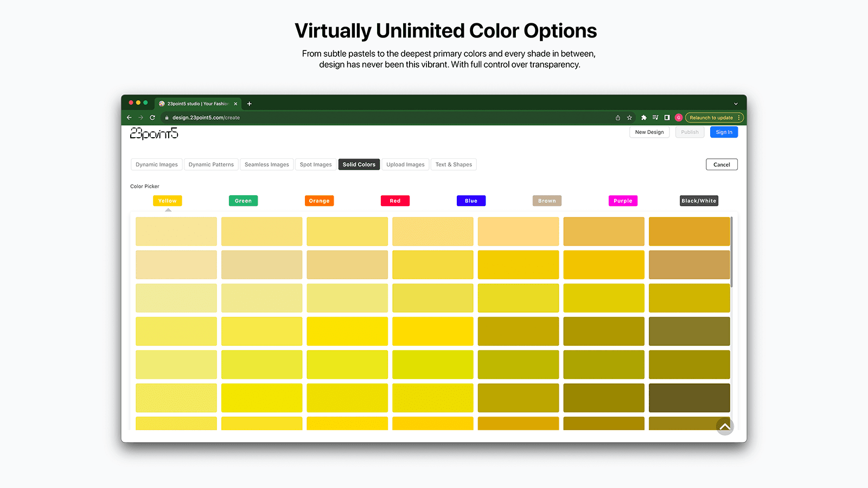Toggle the browser side panel icon
Image resolution: width=868 pixels, height=488 pixels.
667,117
